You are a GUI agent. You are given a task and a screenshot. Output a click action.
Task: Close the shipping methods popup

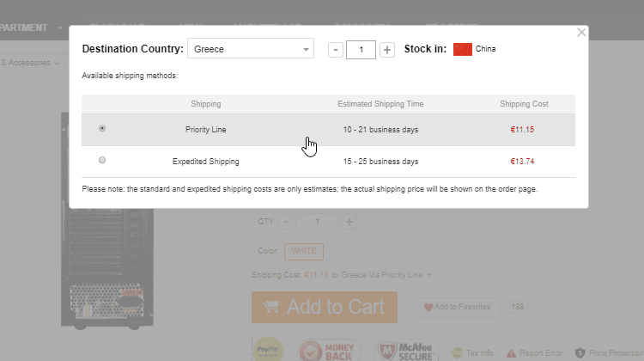(581, 33)
